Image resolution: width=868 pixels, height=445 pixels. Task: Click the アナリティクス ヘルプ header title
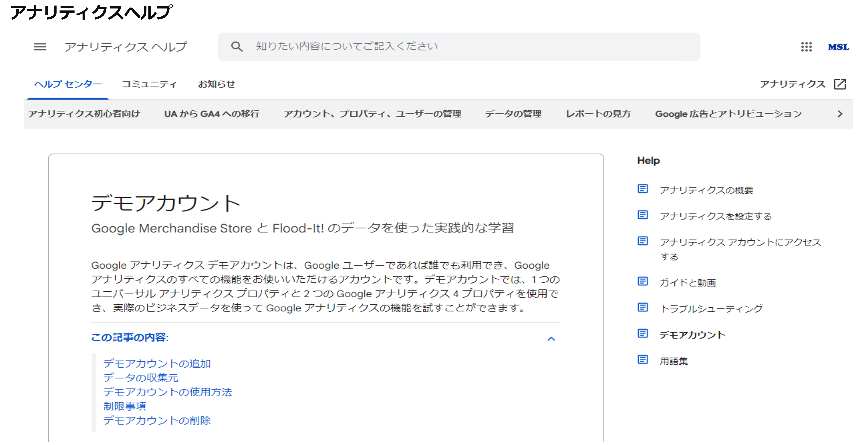point(125,47)
